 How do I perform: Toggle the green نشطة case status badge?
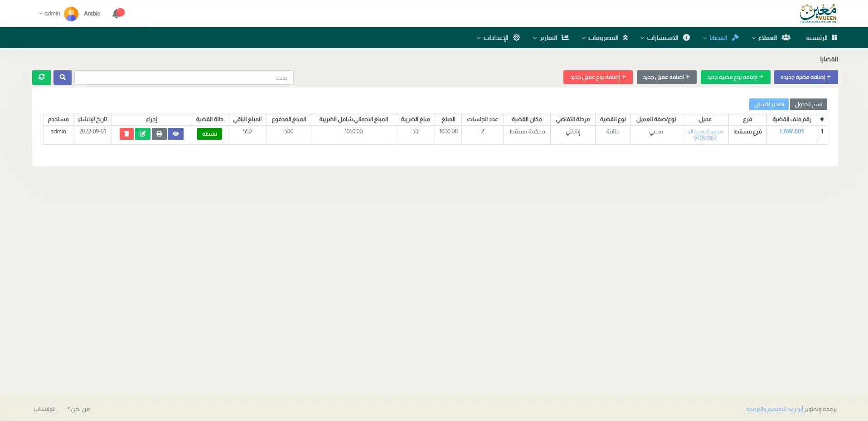click(x=209, y=134)
